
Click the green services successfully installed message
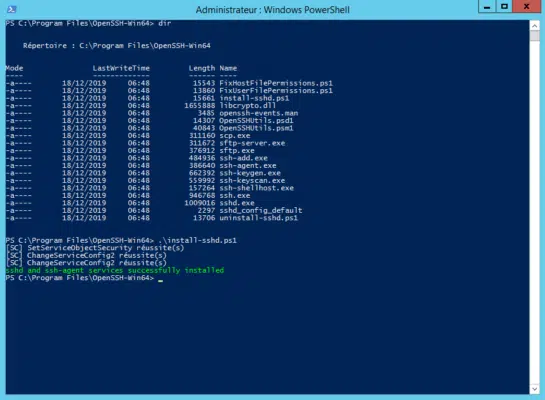point(115,270)
